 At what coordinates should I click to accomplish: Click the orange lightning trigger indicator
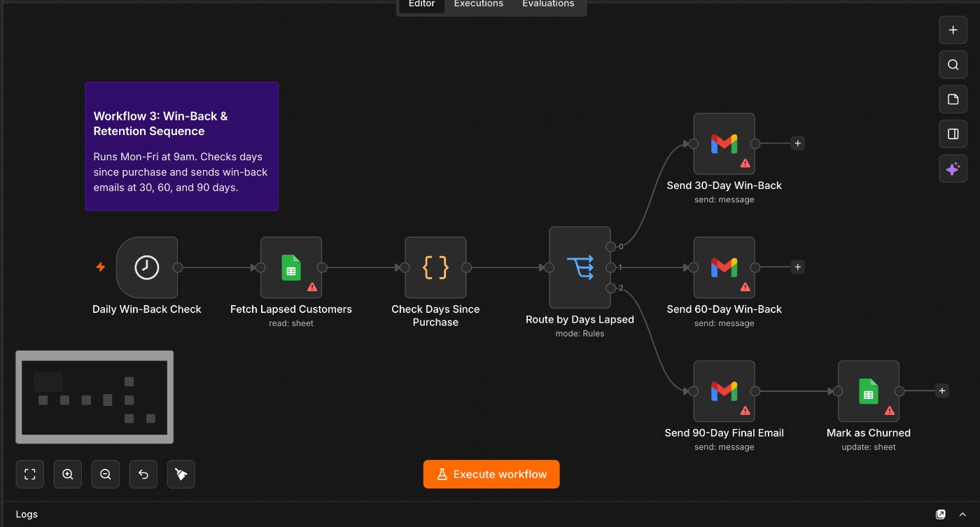[x=100, y=267]
